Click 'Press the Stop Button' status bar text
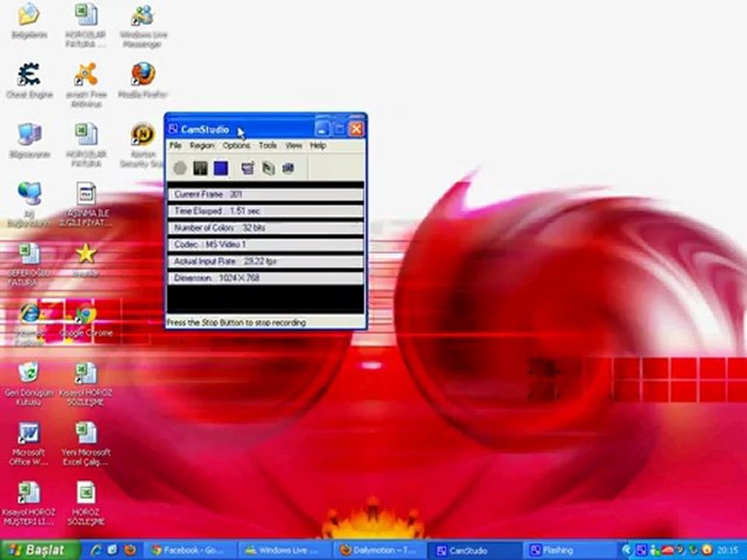Image resolution: width=747 pixels, height=560 pixels. [237, 322]
